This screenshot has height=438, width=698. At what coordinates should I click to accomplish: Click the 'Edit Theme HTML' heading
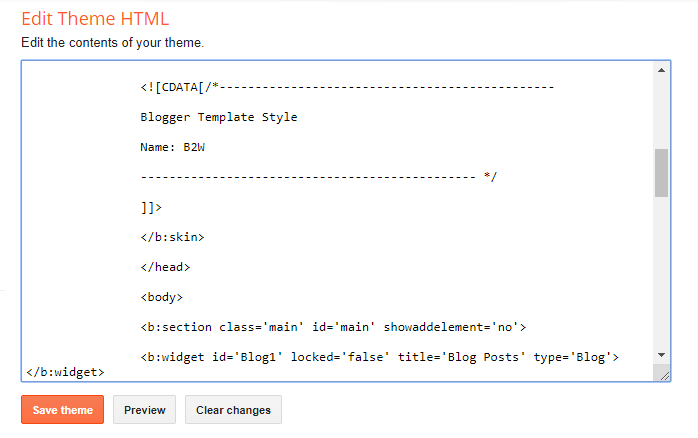[x=95, y=19]
